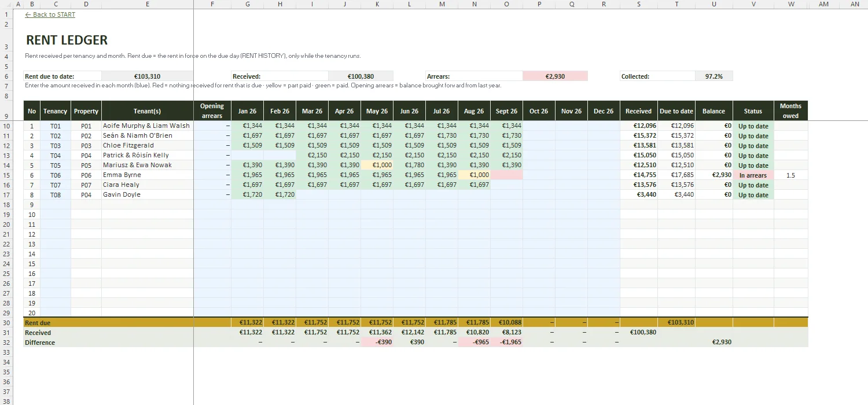Viewport: 868px width, 405px height.
Task: Select row 15 header
Action: point(6,175)
